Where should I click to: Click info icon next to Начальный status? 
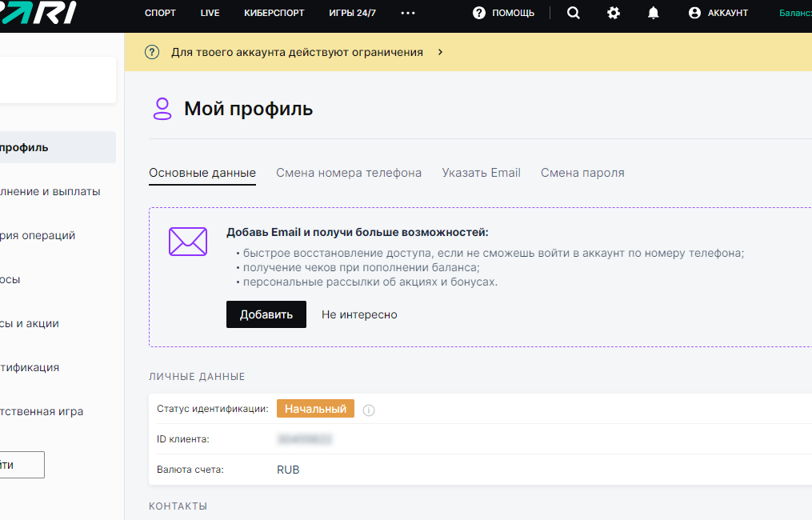click(369, 410)
